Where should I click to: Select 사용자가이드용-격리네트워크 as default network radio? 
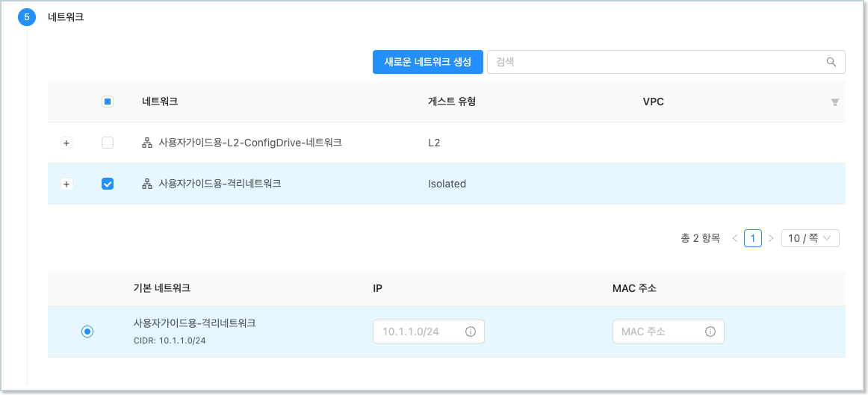point(87,332)
